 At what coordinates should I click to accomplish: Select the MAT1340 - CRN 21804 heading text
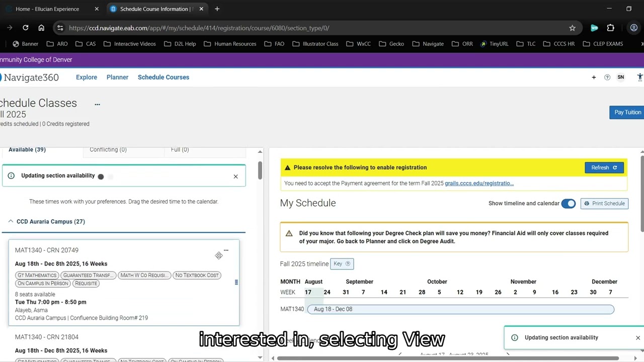tap(47, 337)
